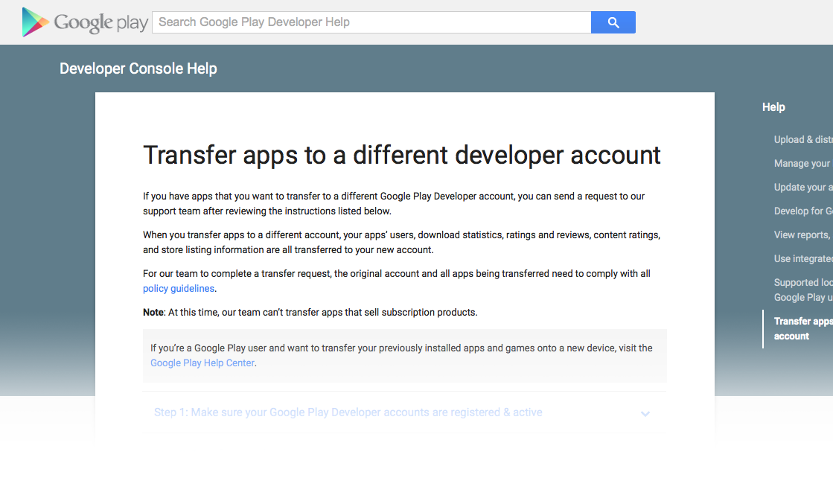Viewport: 833px width, 504px height.
Task: Open the Develop for sidebar item
Action: click(803, 211)
